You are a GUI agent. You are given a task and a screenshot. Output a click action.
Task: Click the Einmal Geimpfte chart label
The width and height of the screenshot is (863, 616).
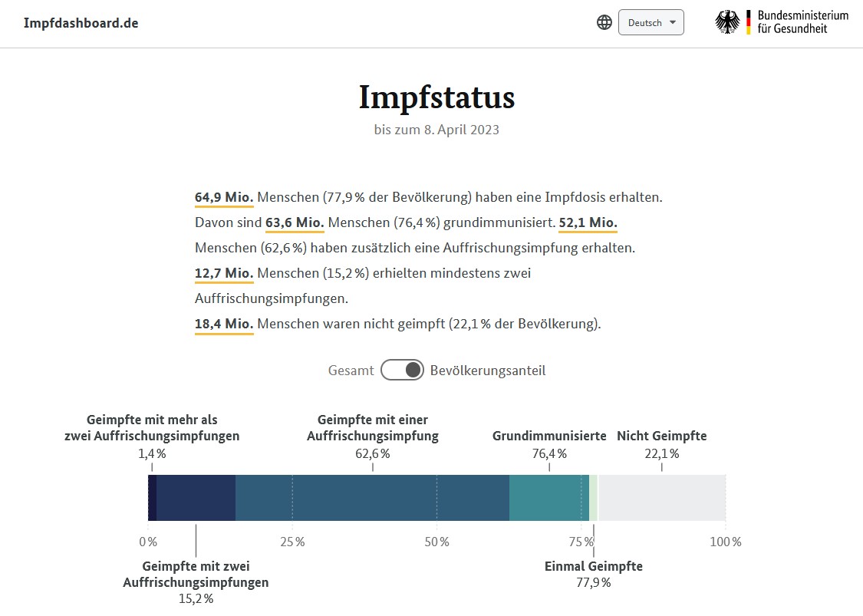coord(593,566)
